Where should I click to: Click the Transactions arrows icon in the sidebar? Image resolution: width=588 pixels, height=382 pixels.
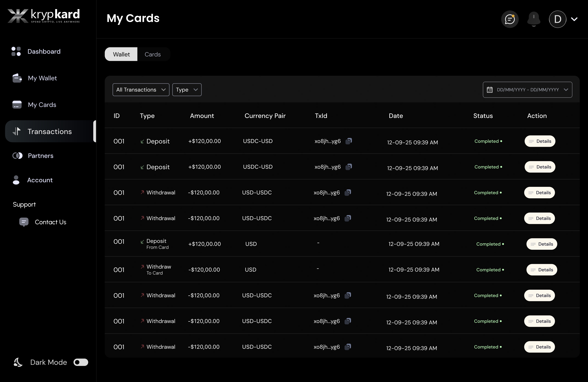click(17, 131)
